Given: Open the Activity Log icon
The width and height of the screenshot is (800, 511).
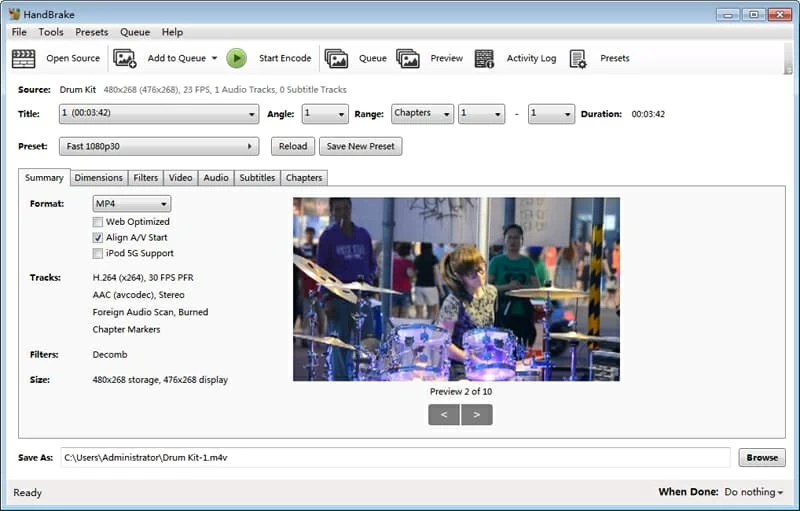Looking at the screenshot, I should click(x=485, y=59).
